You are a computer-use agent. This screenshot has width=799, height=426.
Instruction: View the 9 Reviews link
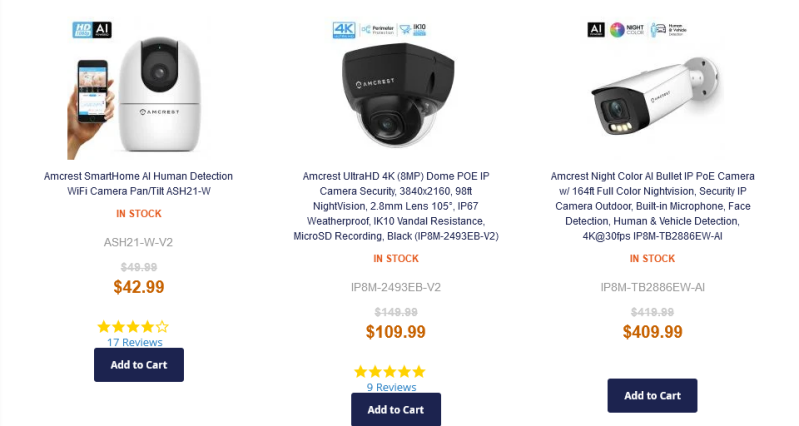(x=391, y=387)
